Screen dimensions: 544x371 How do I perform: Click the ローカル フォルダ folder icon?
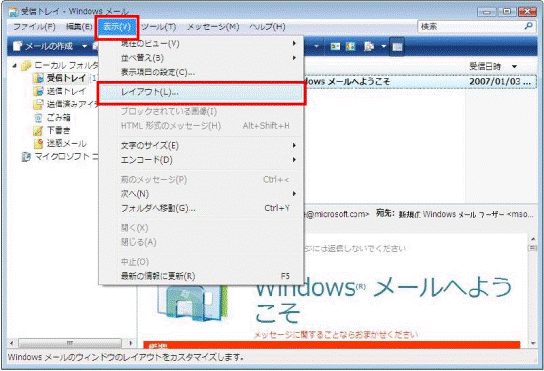pos(26,65)
